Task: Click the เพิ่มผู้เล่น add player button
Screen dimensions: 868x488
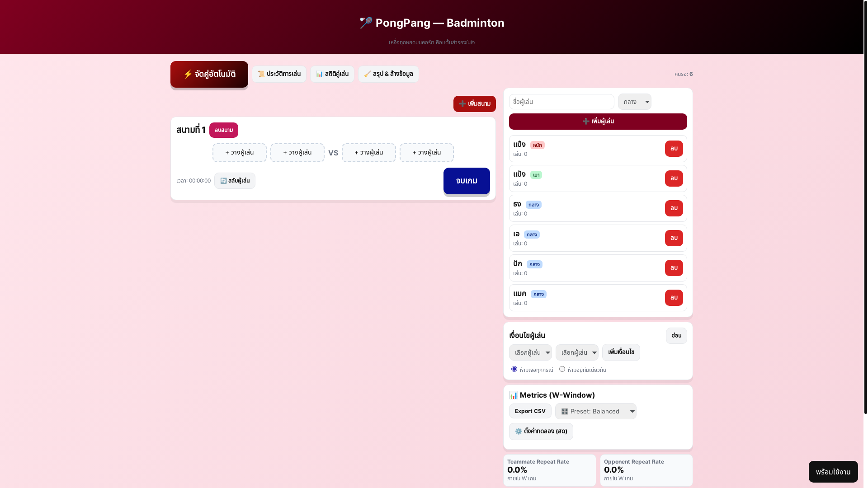Action: [x=598, y=122]
